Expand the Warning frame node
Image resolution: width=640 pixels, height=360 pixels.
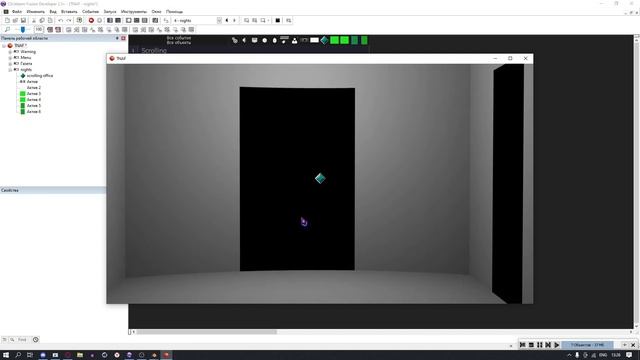pos(10,52)
